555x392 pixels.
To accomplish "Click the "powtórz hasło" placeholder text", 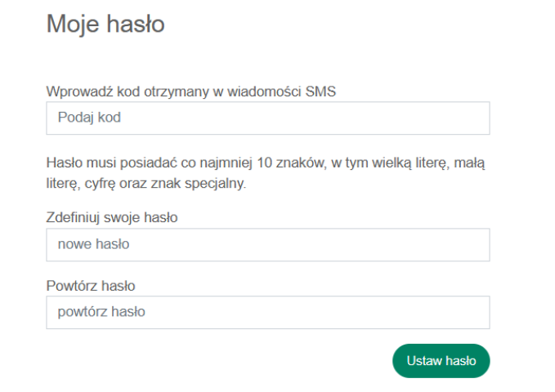I will 101,312.
